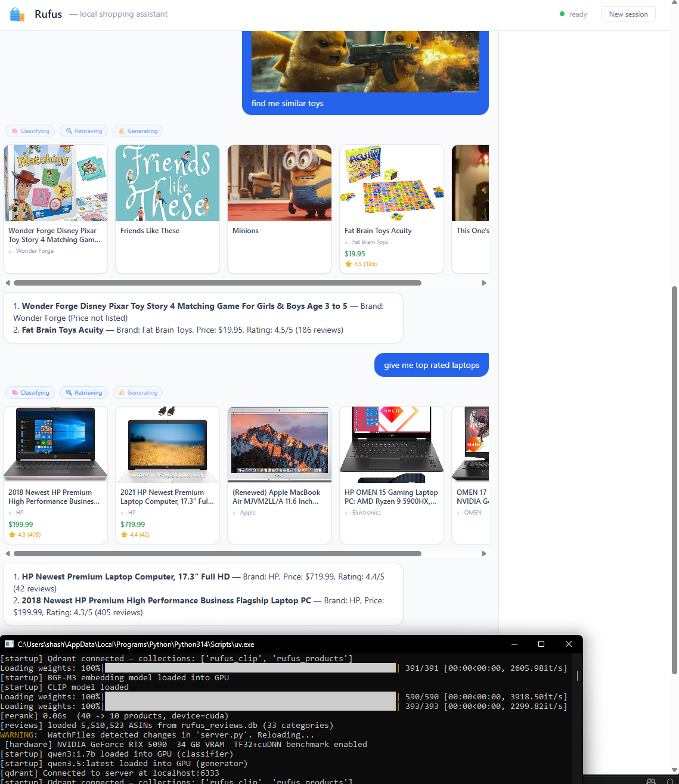Image resolution: width=679 pixels, height=784 pixels.
Task: Click the '[hardware] NVIDIA GeForce RTX 5090' terminal line
Action: [x=186, y=745]
